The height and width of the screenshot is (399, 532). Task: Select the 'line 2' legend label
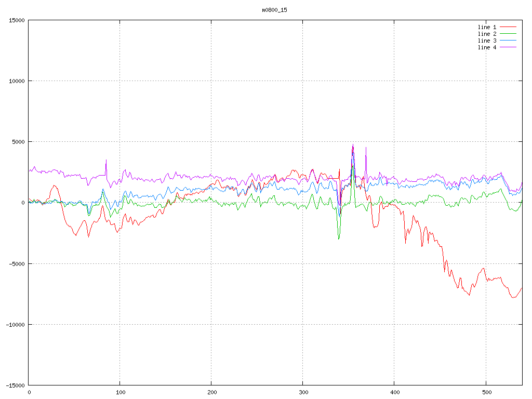pos(487,34)
